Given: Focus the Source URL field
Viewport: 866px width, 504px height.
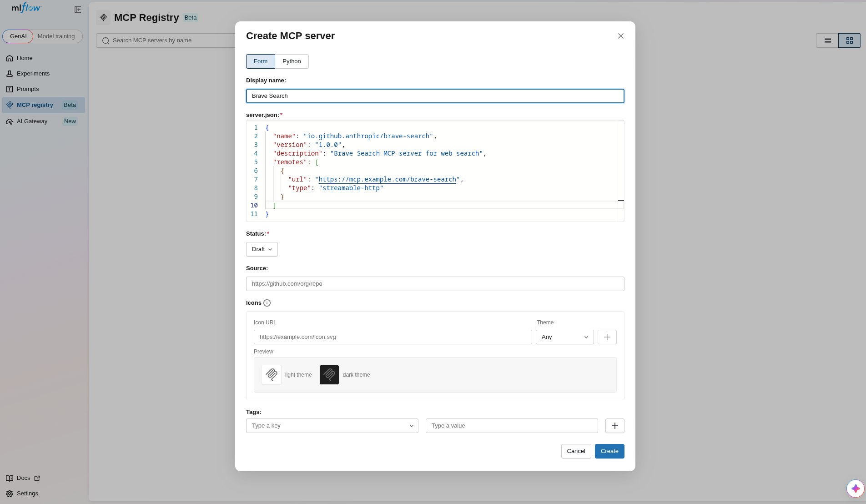Looking at the screenshot, I should click(435, 284).
